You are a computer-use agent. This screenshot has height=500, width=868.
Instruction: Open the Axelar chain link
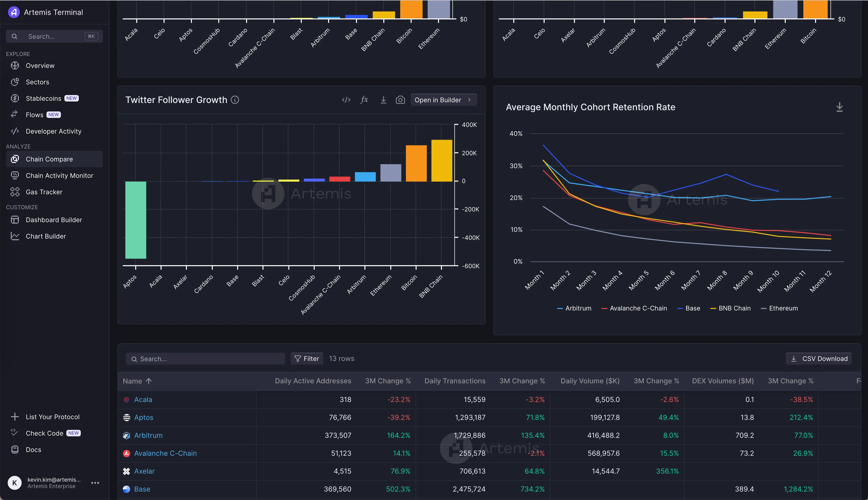(x=144, y=471)
